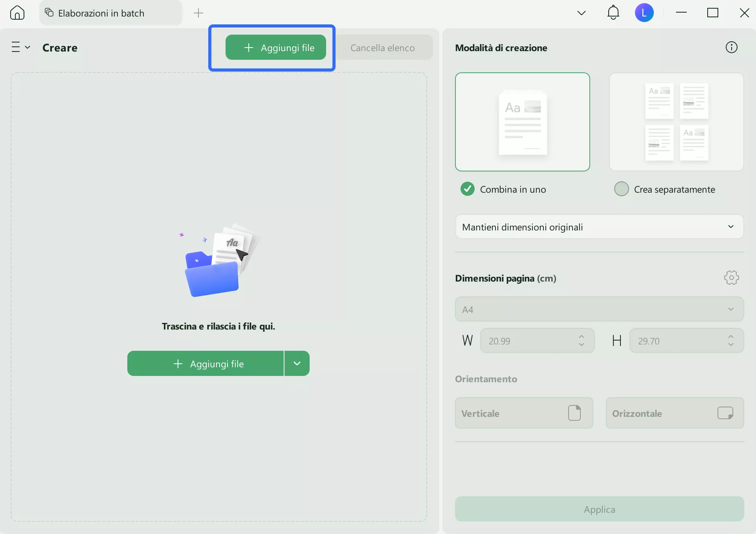Screen dimensions: 756x534
Task: Open the title bar chevron menu
Action: click(x=582, y=13)
